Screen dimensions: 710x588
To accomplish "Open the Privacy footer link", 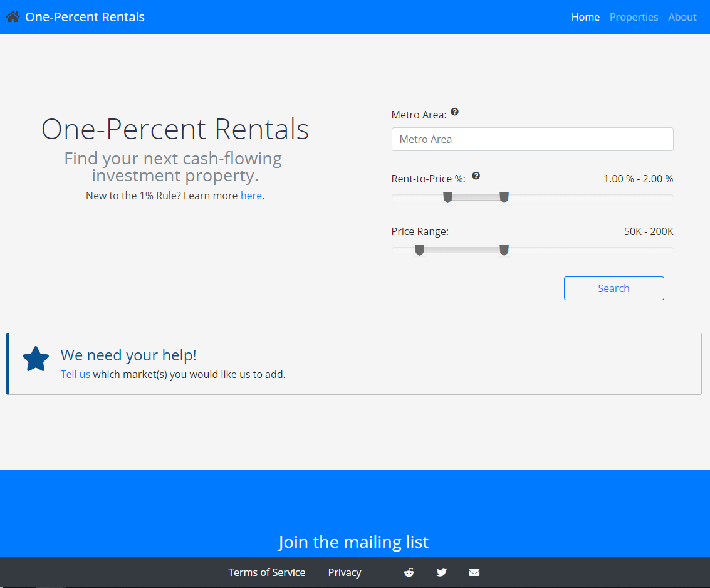I will 345,572.
